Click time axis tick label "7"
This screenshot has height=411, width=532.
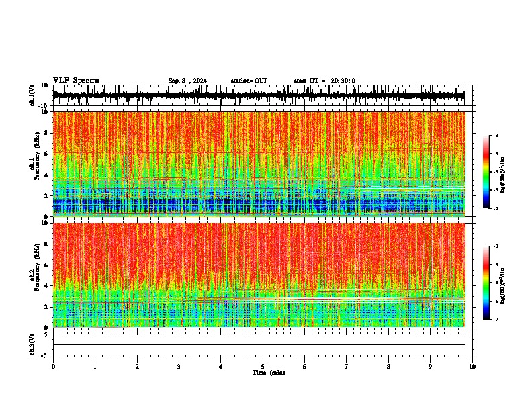[x=347, y=367]
